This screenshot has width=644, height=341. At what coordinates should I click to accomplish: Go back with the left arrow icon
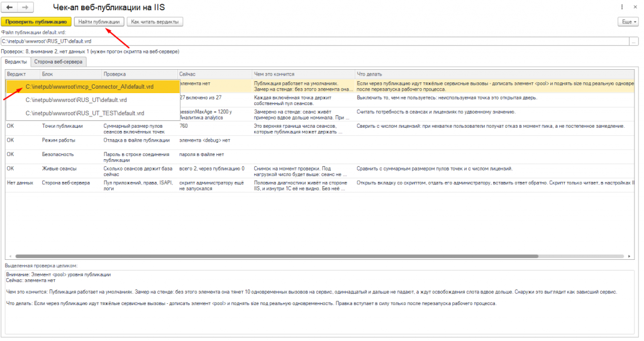(x=9, y=7)
